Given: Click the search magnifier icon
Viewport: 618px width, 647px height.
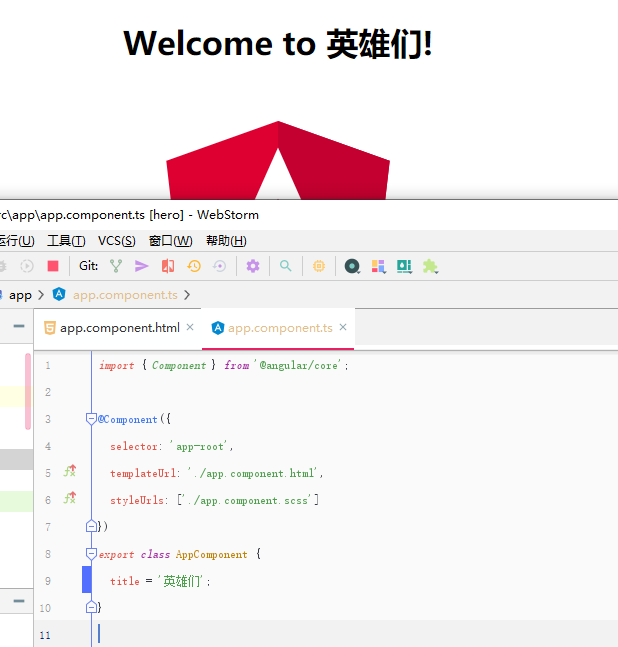Looking at the screenshot, I should click(x=285, y=266).
